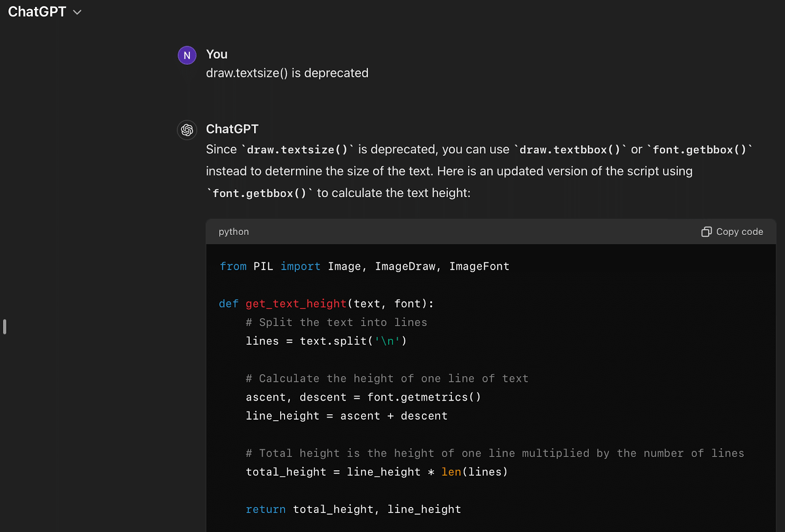Click the orange "len" keyword in the code
Image resolution: width=785 pixels, height=532 pixels.
[x=451, y=472]
